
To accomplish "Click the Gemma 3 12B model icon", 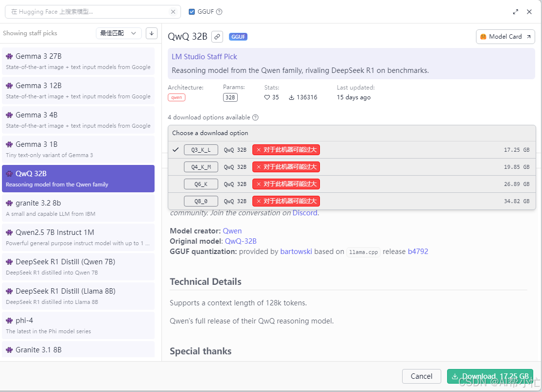I will tap(9, 86).
